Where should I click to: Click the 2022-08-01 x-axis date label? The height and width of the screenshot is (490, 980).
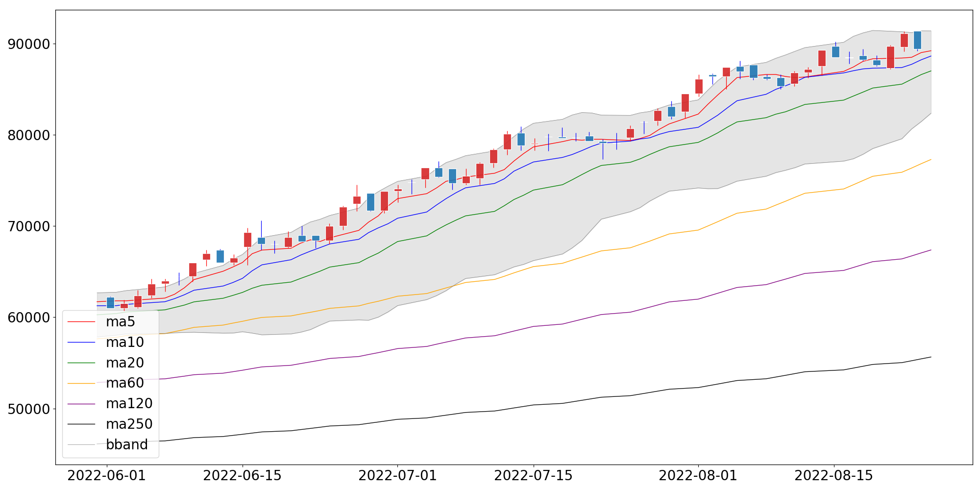(698, 476)
